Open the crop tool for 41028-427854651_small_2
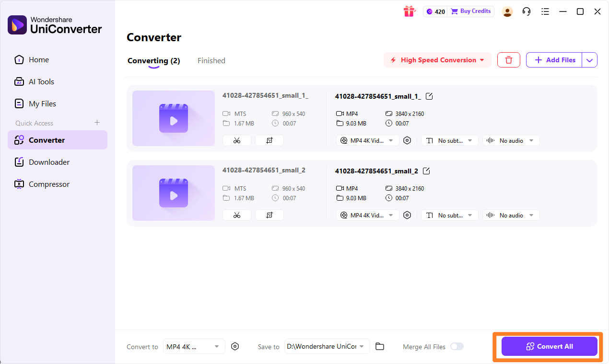This screenshot has width=609, height=364. pos(269,215)
